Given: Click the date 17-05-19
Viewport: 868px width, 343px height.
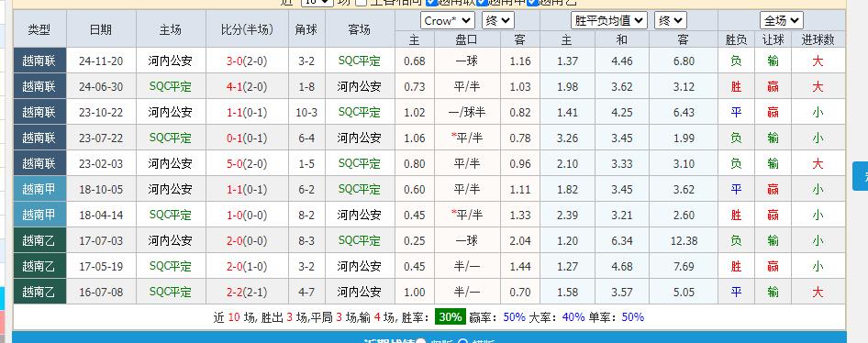Looking at the screenshot, I should tap(101, 266).
